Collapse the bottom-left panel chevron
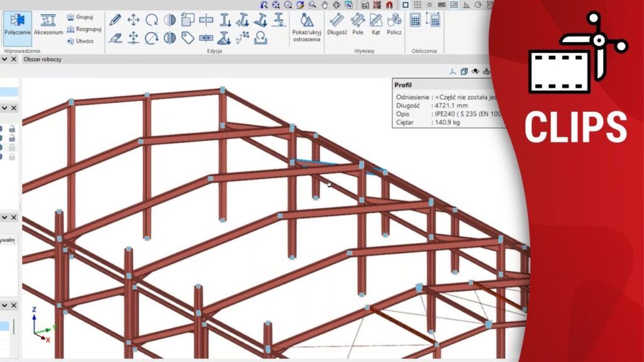This screenshot has height=362, width=644. pos(4,305)
